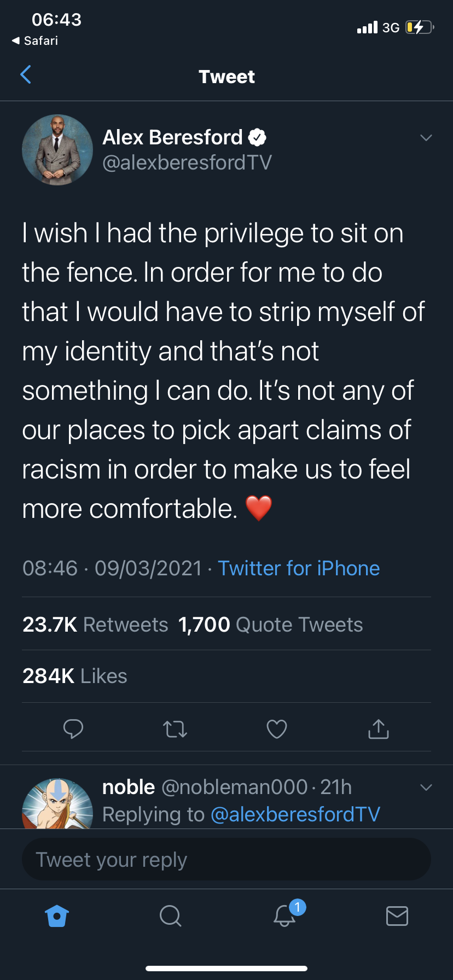The width and height of the screenshot is (453, 980).
Task: Tap the Tweet your reply field
Action: (226, 859)
